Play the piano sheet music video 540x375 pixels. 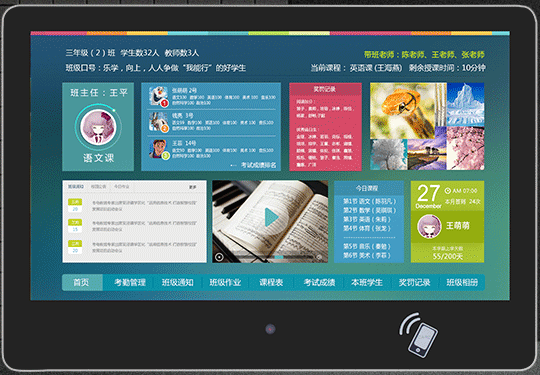pyautogui.click(x=271, y=218)
